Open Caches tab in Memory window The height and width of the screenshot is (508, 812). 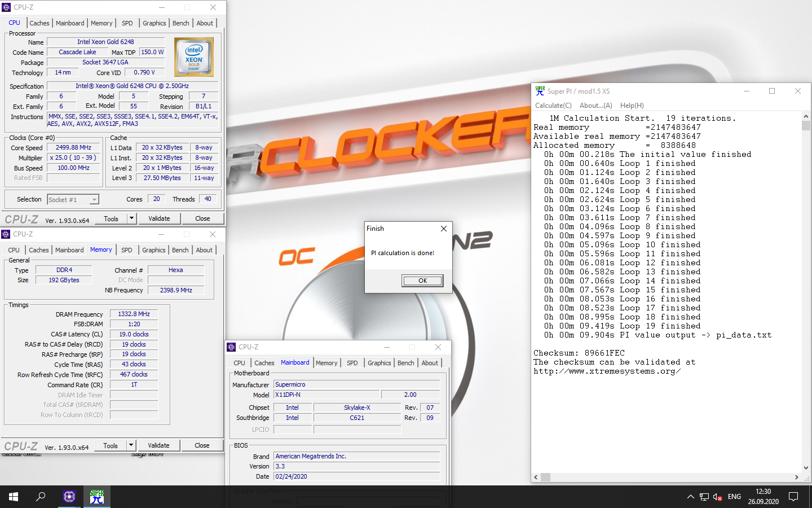tap(39, 250)
